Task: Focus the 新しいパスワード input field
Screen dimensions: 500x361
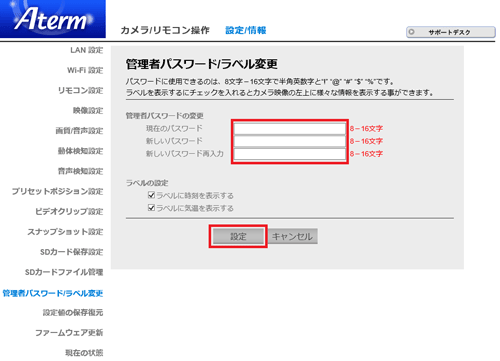Action: (x=290, y=141)
